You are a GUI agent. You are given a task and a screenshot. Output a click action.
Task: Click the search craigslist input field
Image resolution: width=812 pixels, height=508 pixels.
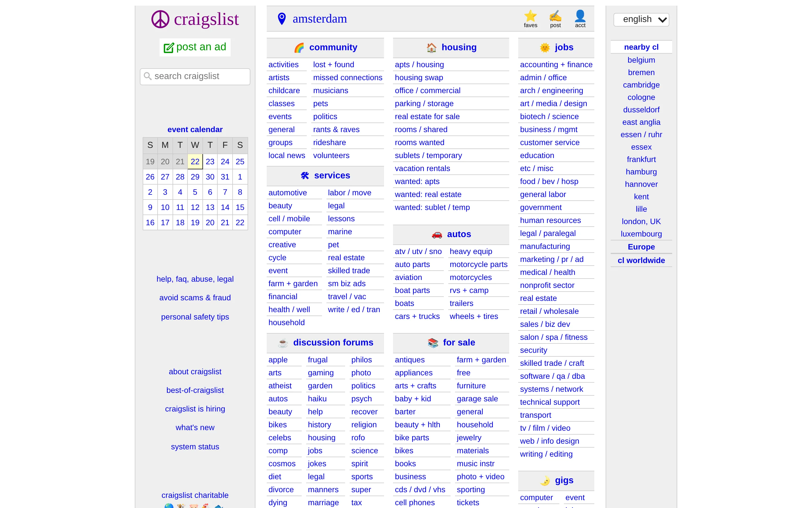195,76
